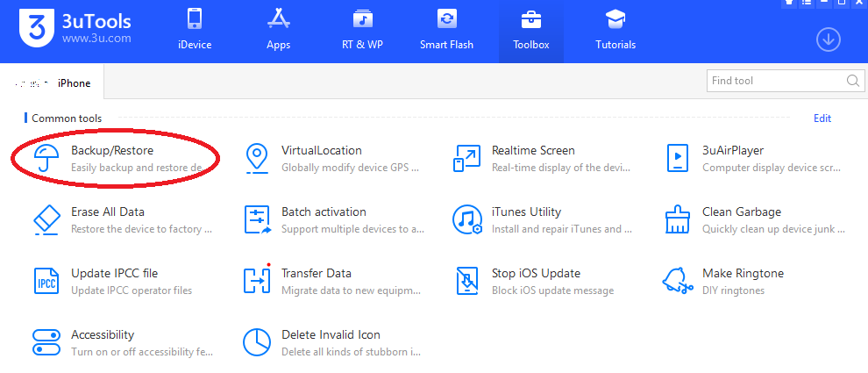
Task: Launch the 3uAirPlayer icon
Action: pos(678,159)
